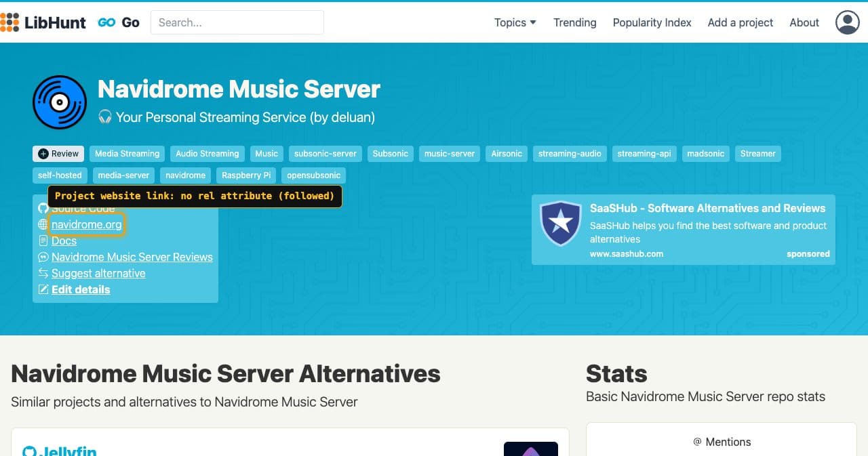This screenshot has height=456, width=868.
Task: Click the Navidrome vinyl disc logo
Action: (x=60, y=102)
